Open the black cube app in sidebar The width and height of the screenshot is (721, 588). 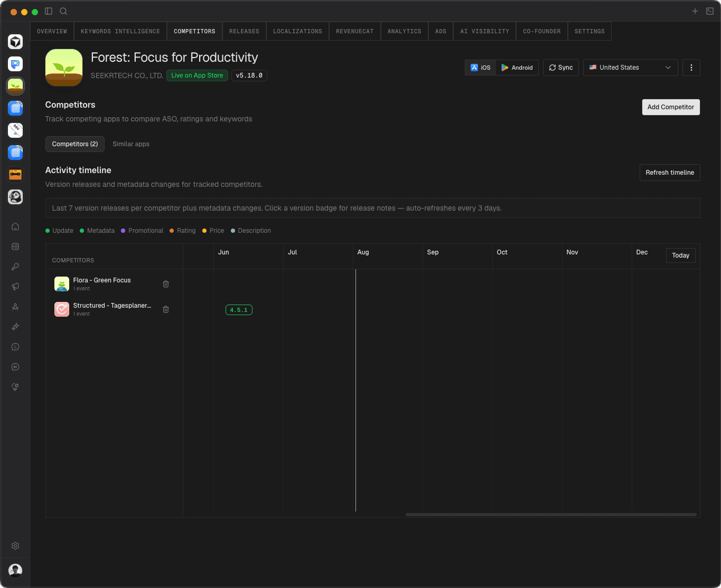pyautogui.click(x=15, y=41)
